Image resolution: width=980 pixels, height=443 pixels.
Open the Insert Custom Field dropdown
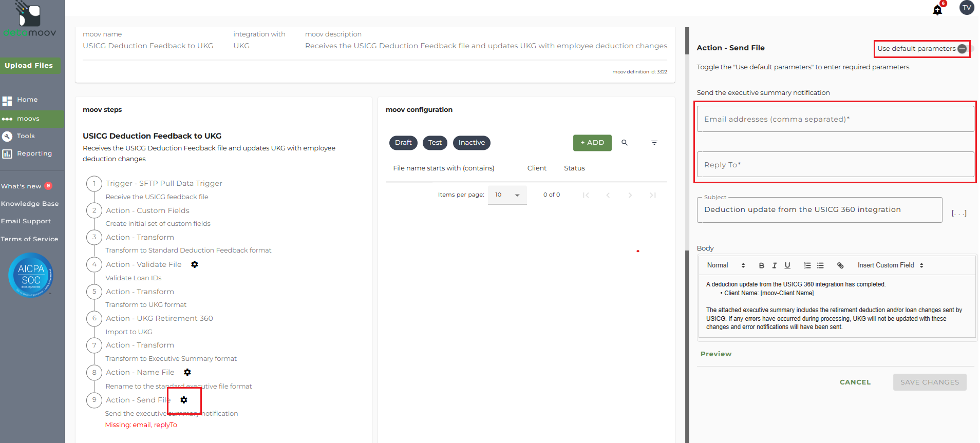891,265
